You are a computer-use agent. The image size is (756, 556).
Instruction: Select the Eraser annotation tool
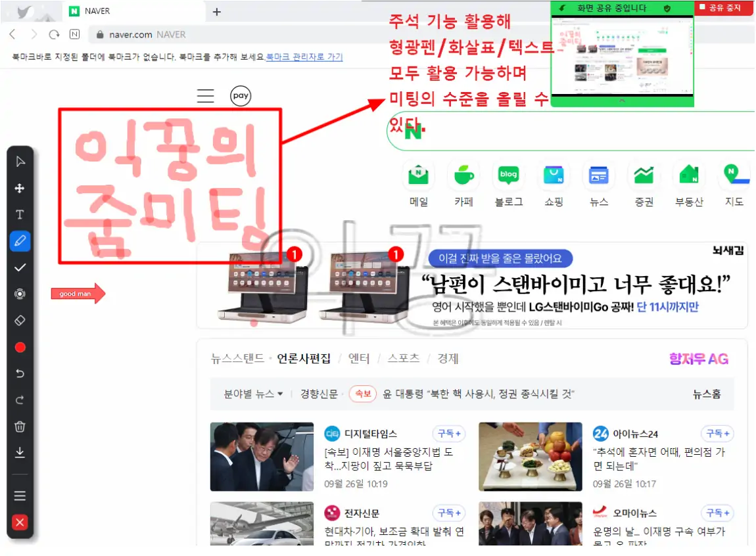[x=20, y=319]
